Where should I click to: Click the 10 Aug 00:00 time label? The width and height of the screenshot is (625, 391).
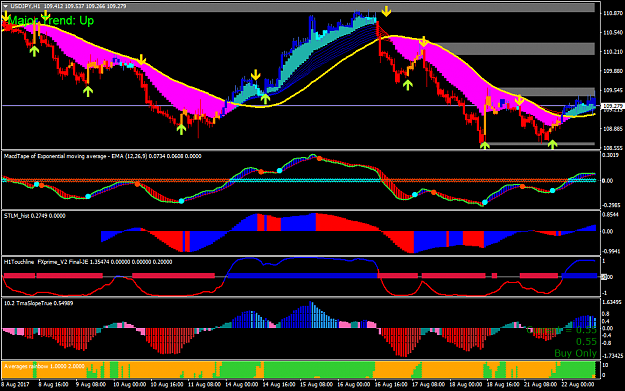point(129,384)
